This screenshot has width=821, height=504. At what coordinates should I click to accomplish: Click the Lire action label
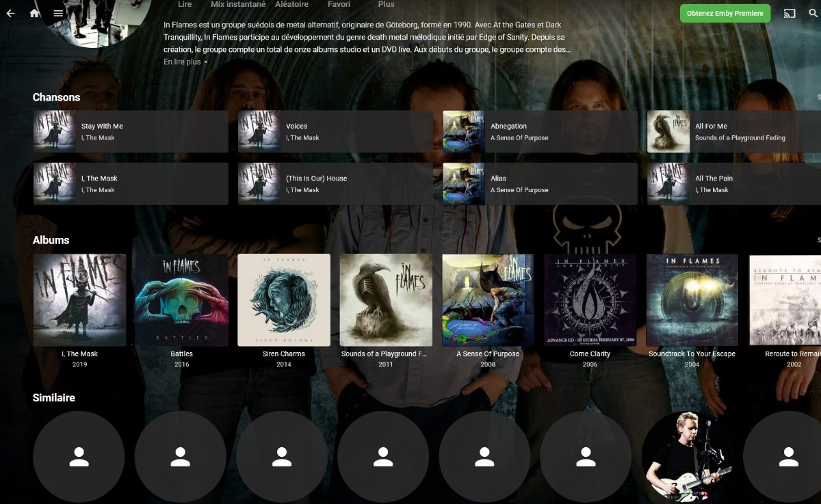click(185, 4)
